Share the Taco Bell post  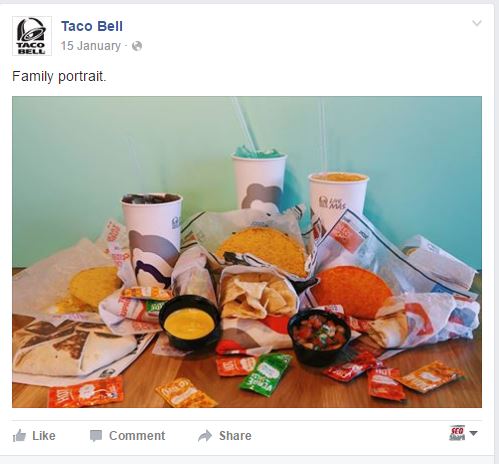[x=225, y=436]
